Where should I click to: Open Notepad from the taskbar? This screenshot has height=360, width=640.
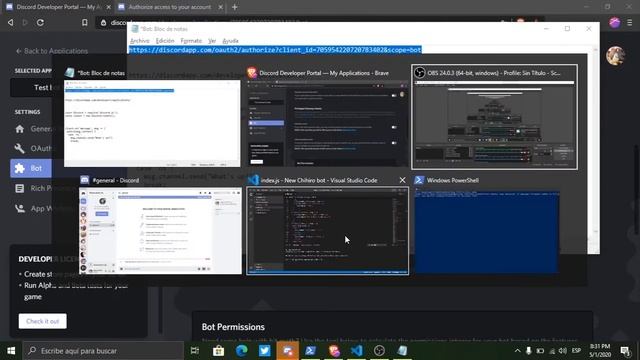coord(402,351)
